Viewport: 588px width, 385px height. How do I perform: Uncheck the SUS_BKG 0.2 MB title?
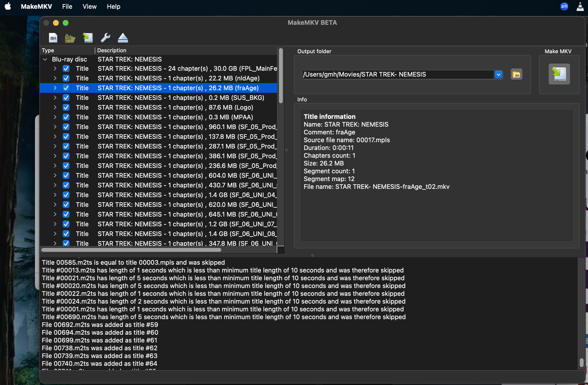point(66,98)
